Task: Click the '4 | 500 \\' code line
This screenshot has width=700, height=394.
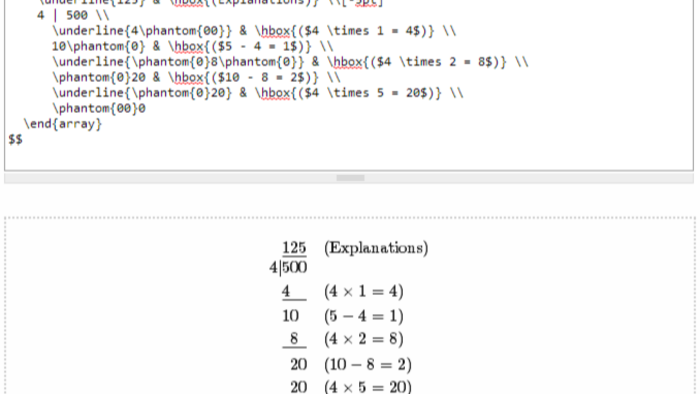Action: 73,16
